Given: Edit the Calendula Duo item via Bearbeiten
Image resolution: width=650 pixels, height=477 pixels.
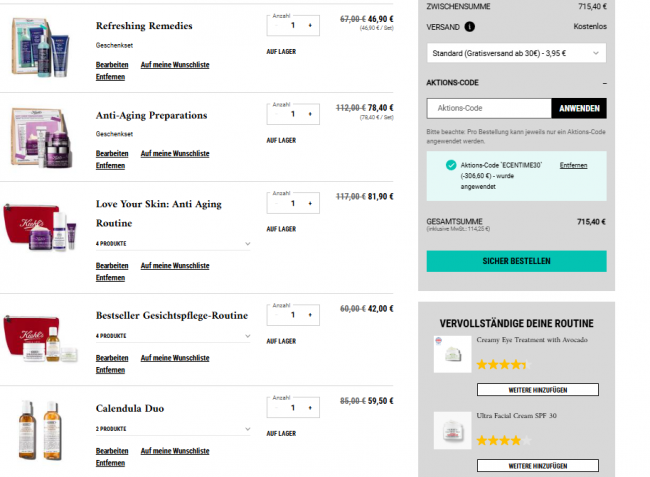Looking at the screenshot, I should pyautogui.click(x=112, y=451).
